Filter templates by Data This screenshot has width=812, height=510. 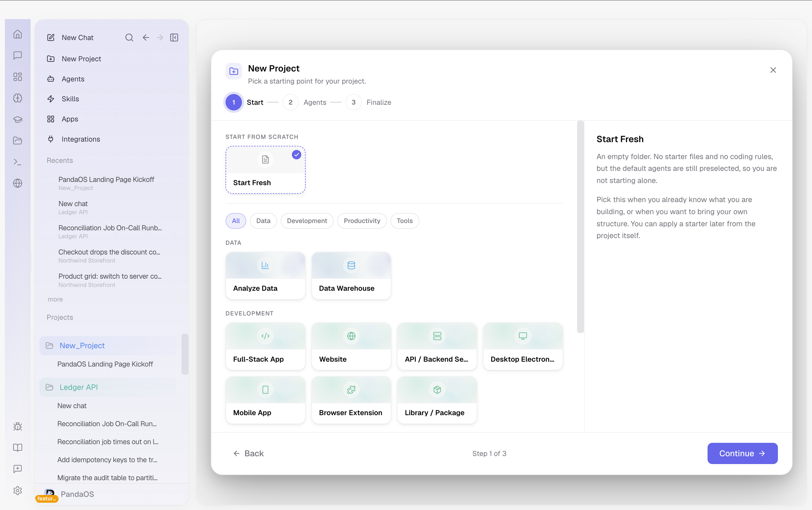point(263,221)
